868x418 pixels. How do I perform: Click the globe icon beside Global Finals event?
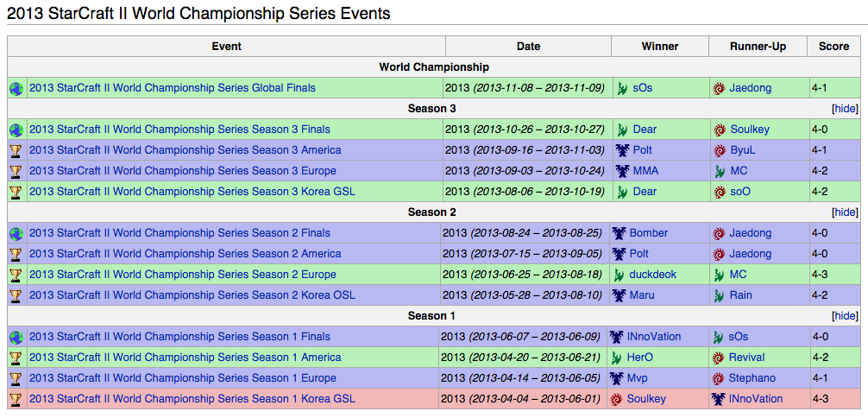[x=16, y=88]
